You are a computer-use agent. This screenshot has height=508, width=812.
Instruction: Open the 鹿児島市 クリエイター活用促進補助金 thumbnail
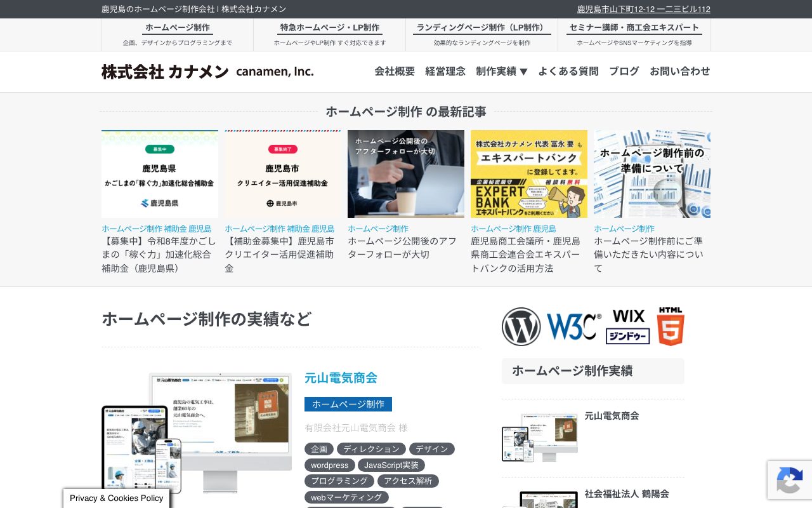283,174
